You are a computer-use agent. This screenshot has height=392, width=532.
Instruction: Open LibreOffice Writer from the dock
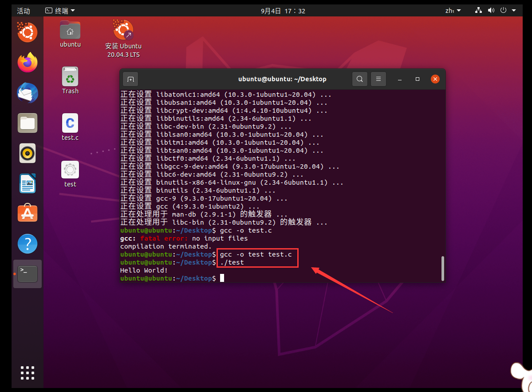click(27, 183)
